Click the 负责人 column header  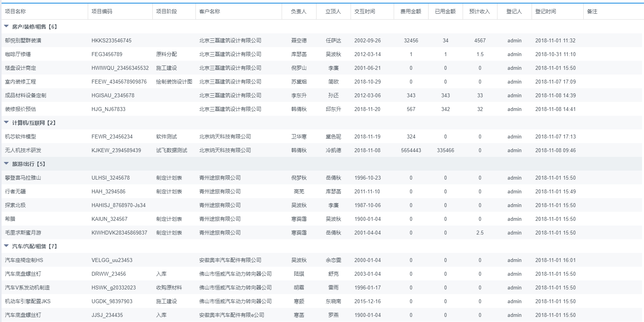coord(299,11)
